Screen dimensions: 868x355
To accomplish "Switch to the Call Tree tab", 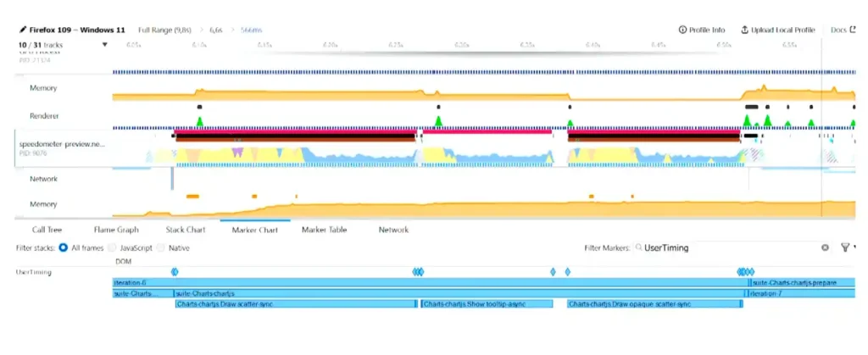I will 47,230.
